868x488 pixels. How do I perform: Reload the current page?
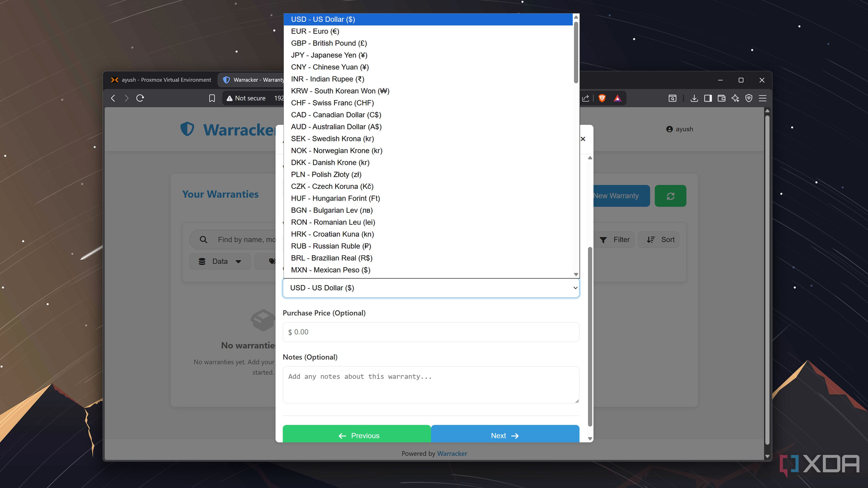[140, 98]
